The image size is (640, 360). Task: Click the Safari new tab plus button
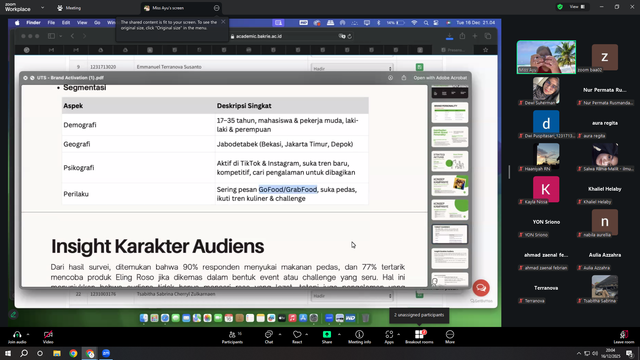pyautogui.click(x=475, y=36)
